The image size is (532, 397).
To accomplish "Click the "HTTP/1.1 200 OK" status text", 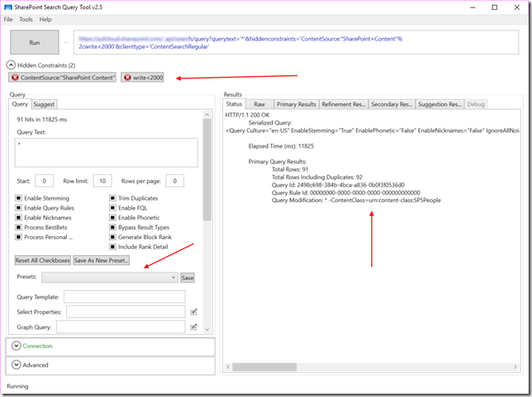I will coord(247,115).
